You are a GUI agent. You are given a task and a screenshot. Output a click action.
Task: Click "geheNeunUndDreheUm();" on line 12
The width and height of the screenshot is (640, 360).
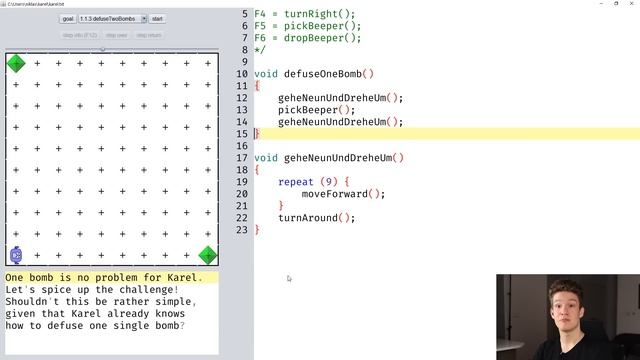(x=340, y=98)
